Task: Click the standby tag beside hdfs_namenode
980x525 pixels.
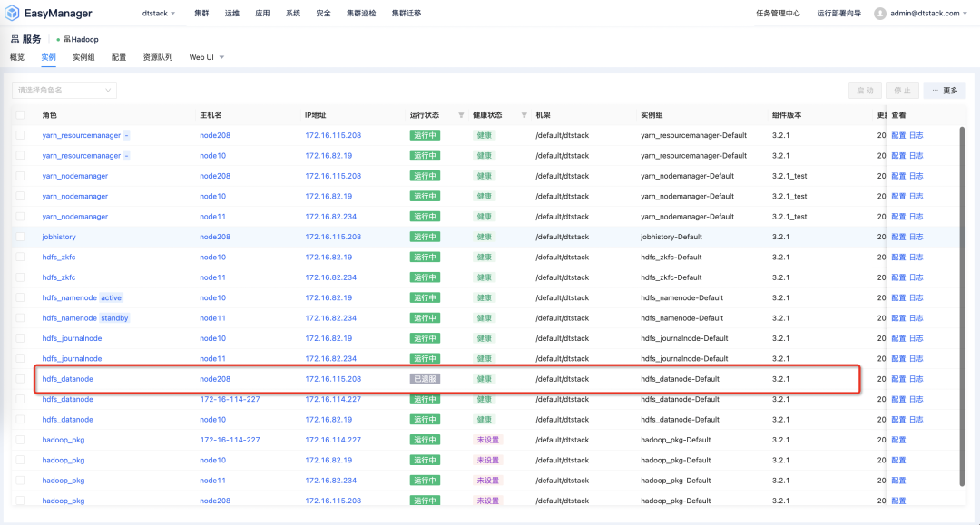Action: (x=114, y=318)
